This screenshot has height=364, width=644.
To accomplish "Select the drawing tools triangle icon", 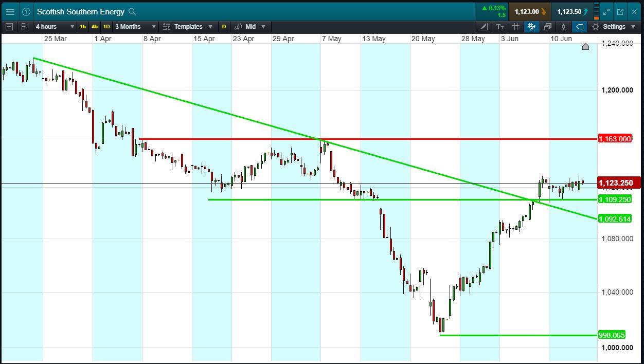I will tap(484, 27).
